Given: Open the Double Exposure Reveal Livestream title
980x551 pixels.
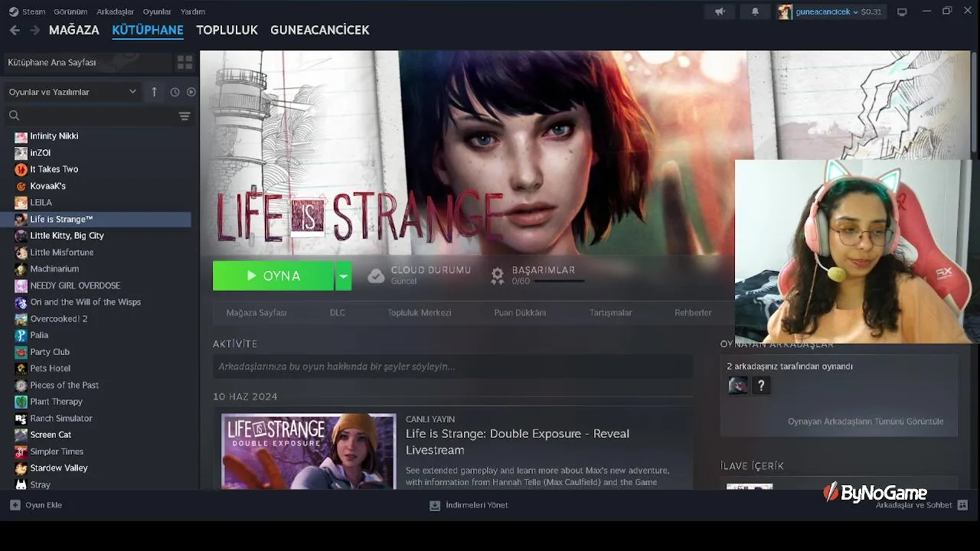Looking at the screenshot, I should point(518,442).
